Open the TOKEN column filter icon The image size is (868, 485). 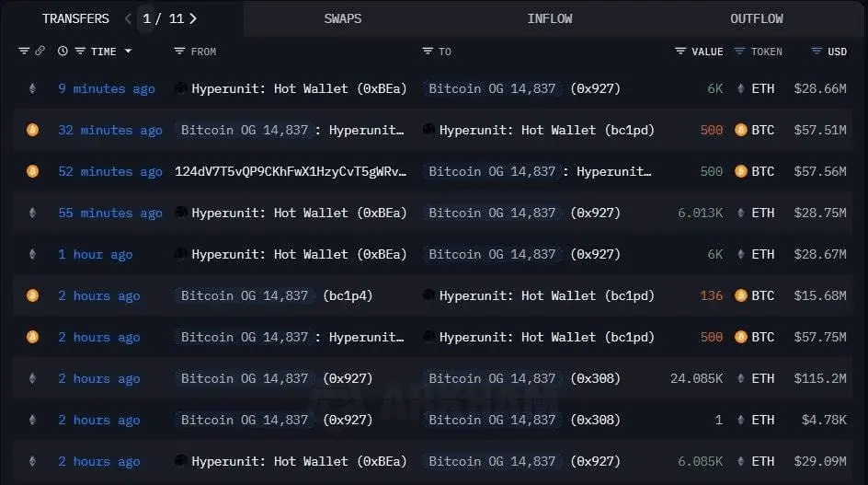click(739, 51)
